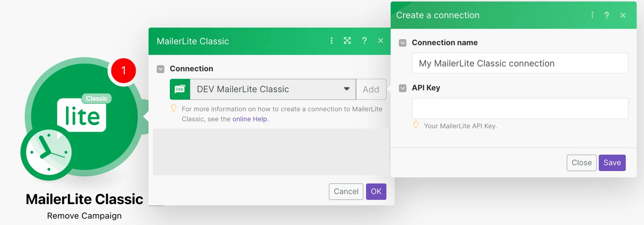Click the lightbulb hint icon under Connection
This screenshot has width=644, height=225.
coord(173,108)
